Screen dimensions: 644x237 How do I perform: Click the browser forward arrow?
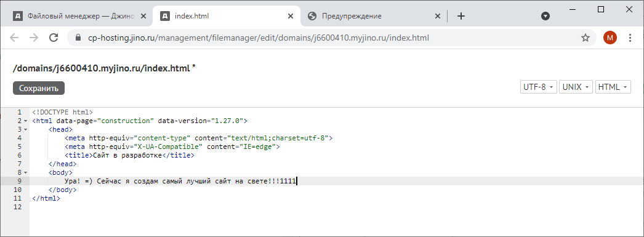[34, 38]
